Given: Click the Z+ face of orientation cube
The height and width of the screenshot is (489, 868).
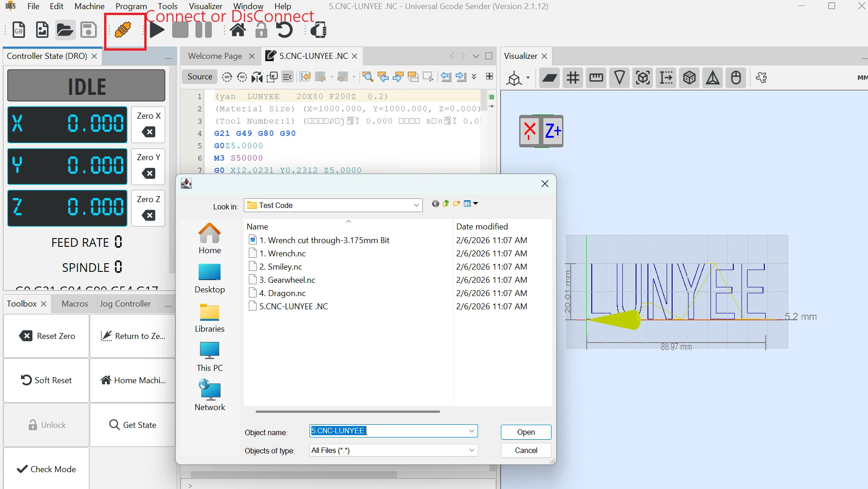Looking at the screenshot, I should [552, 131].
